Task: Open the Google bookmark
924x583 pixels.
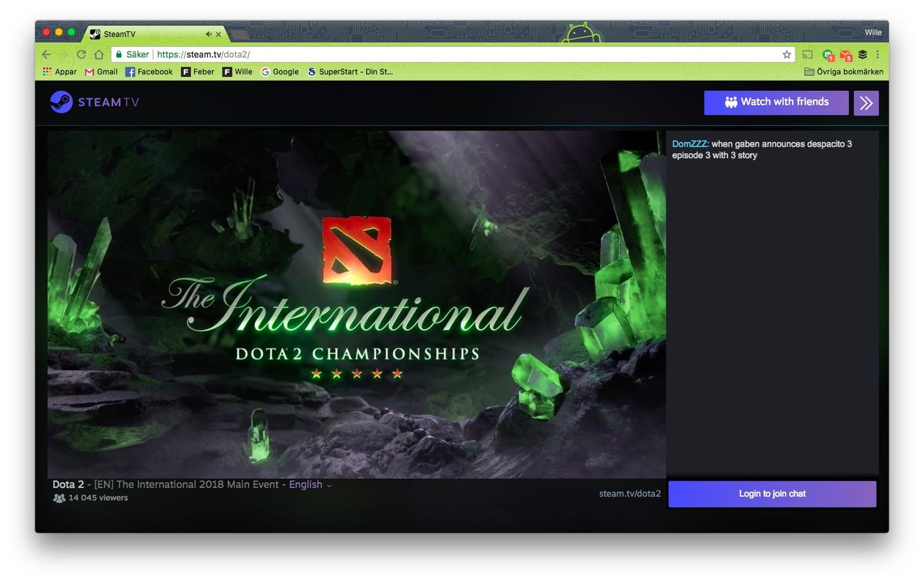Action: [279, 71]
